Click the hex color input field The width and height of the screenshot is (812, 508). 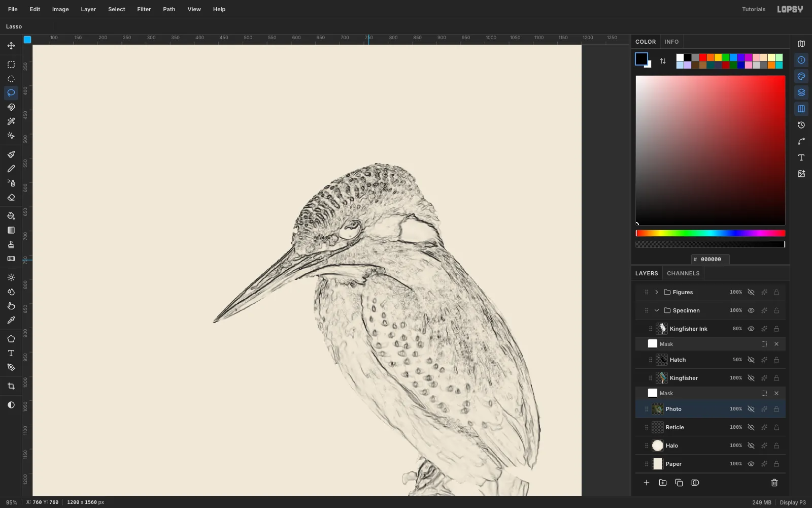click(x=710, y=259)
